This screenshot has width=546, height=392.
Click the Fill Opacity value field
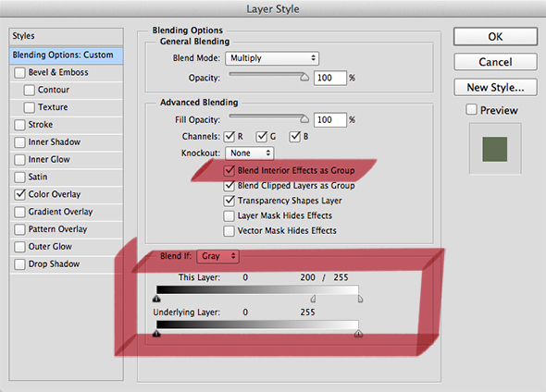point(330,119)
